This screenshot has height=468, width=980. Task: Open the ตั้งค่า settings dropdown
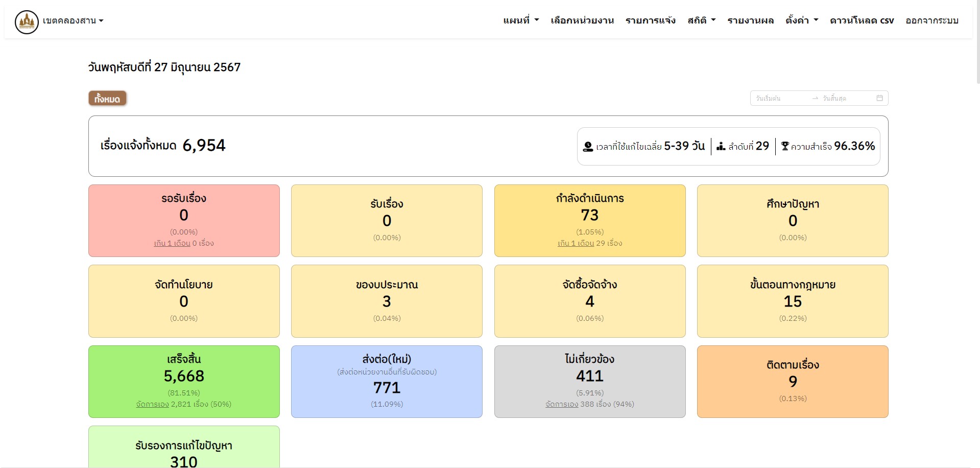tap(801, 20)
